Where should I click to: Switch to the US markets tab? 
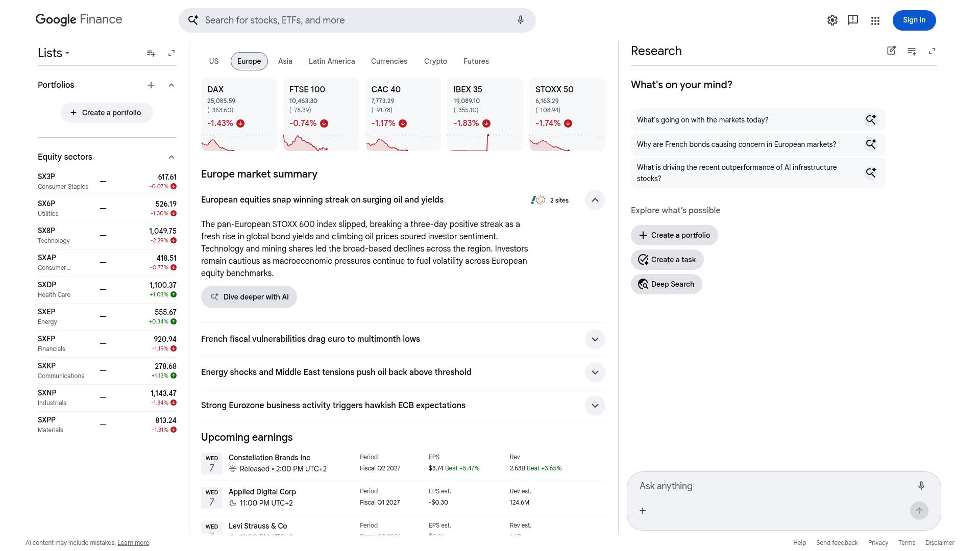point(214,61)
